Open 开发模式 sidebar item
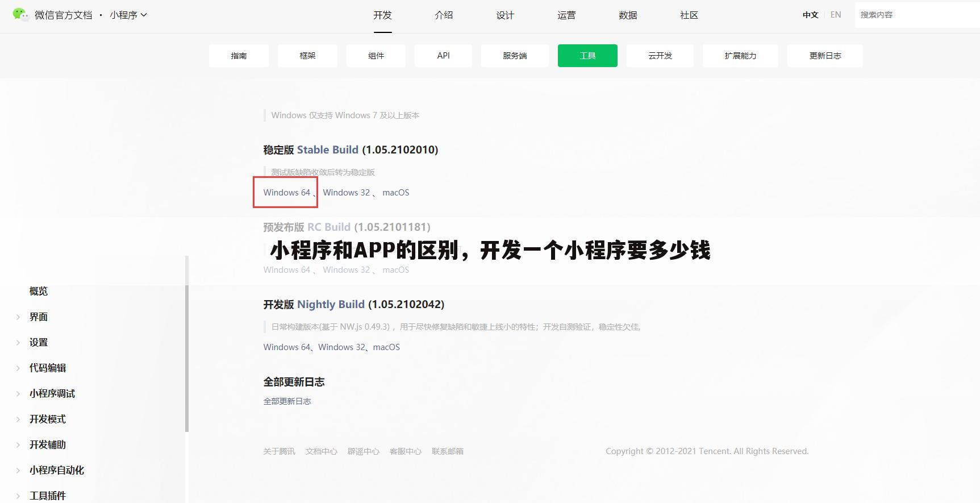Image resolution: width=980 pixels, height=503 pixels. [x=48, y=419]
